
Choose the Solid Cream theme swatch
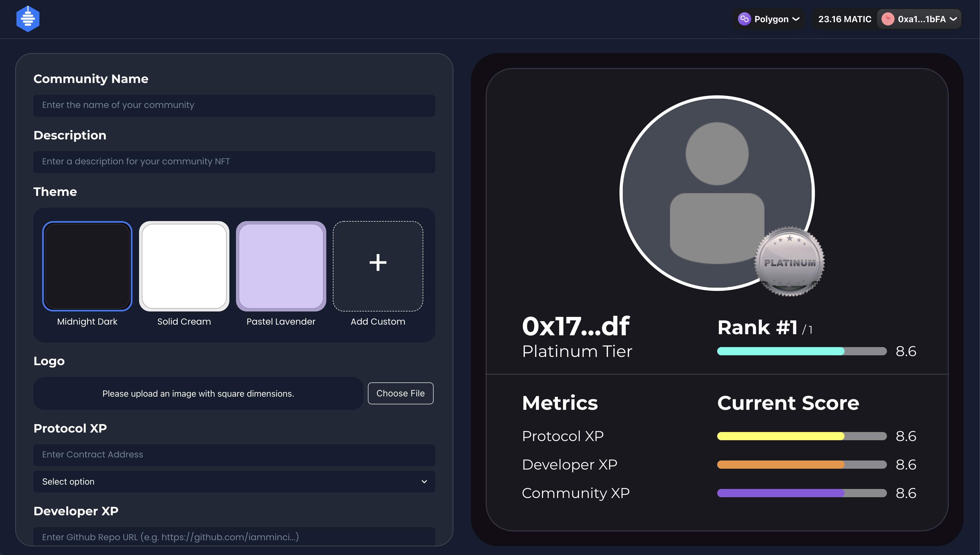184,266
